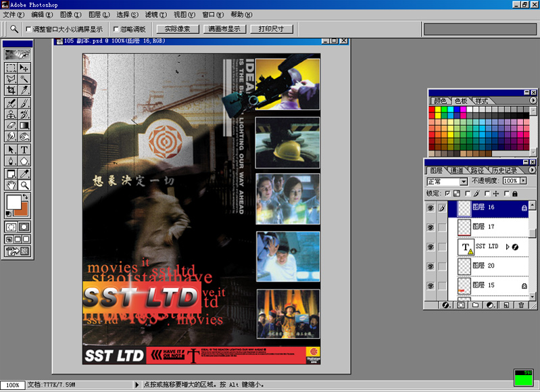Select the Crop tool

tap(11, 90)
